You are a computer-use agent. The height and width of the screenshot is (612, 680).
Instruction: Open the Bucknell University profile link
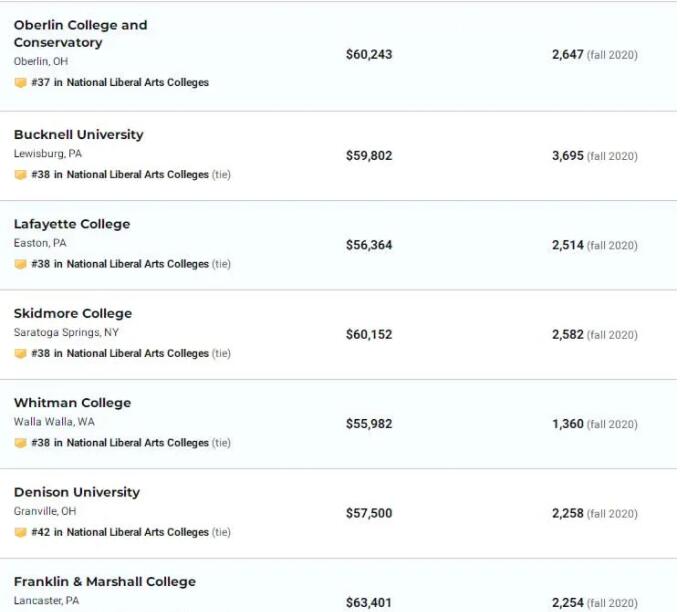[78, 135]
